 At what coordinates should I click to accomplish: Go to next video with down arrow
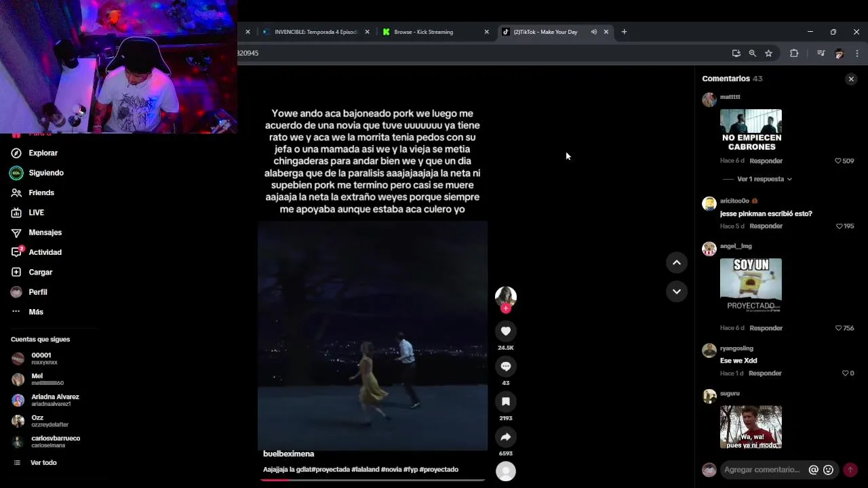point(676,291)
